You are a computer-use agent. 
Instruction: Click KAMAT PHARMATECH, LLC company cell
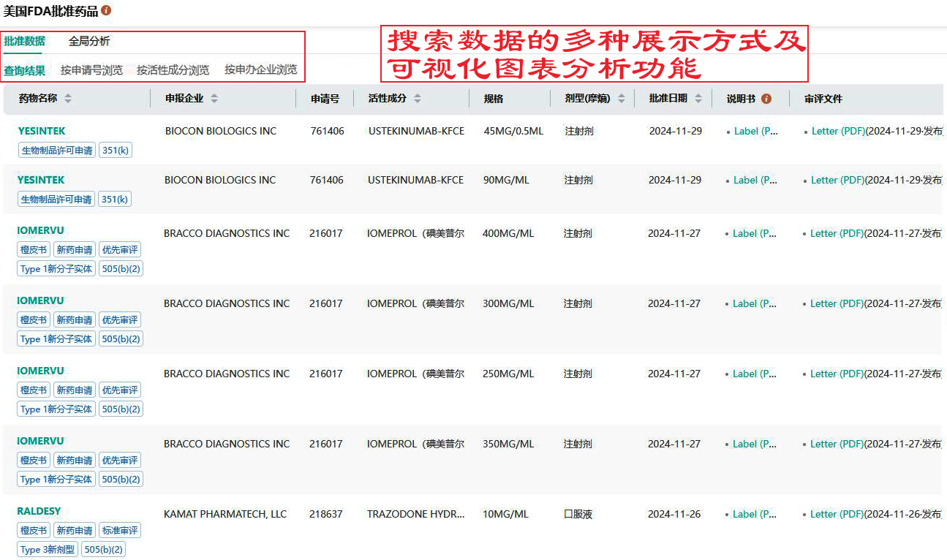click(225, 514)
